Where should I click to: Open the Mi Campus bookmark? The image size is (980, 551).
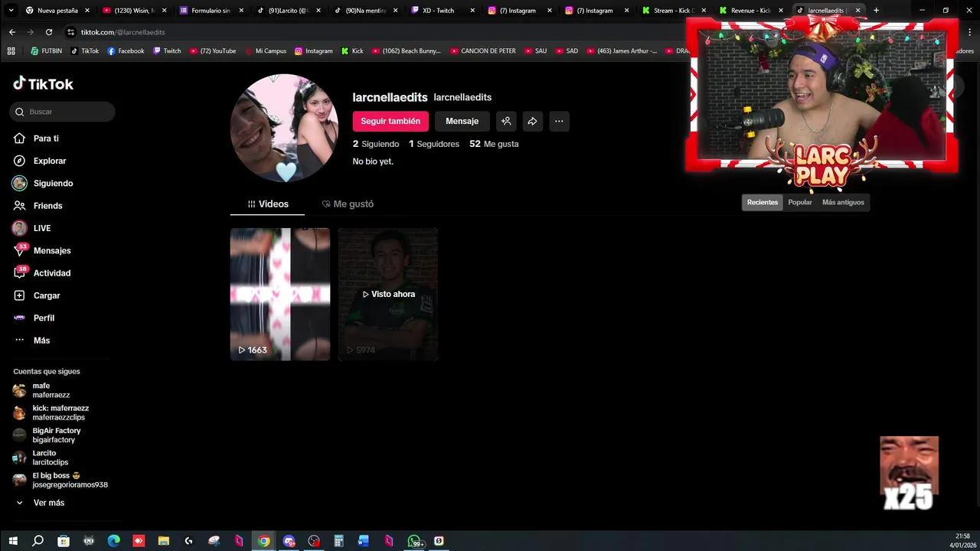[266, 51]
